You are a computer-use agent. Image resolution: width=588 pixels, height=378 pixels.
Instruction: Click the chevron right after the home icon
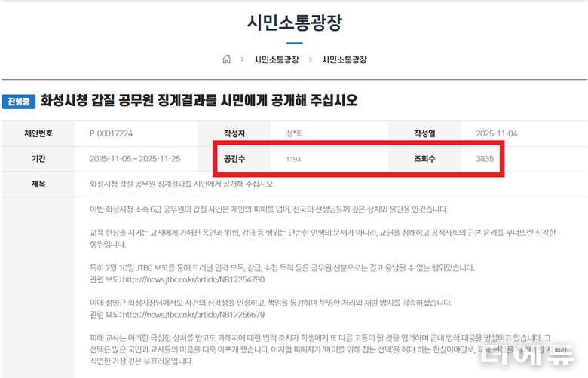click(x=242, y=59)
